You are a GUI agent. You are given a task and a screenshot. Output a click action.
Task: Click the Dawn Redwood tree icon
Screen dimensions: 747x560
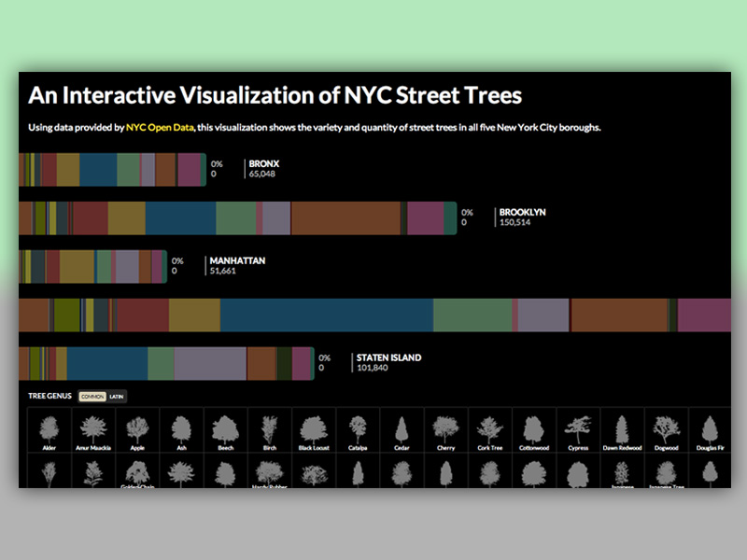621,429
